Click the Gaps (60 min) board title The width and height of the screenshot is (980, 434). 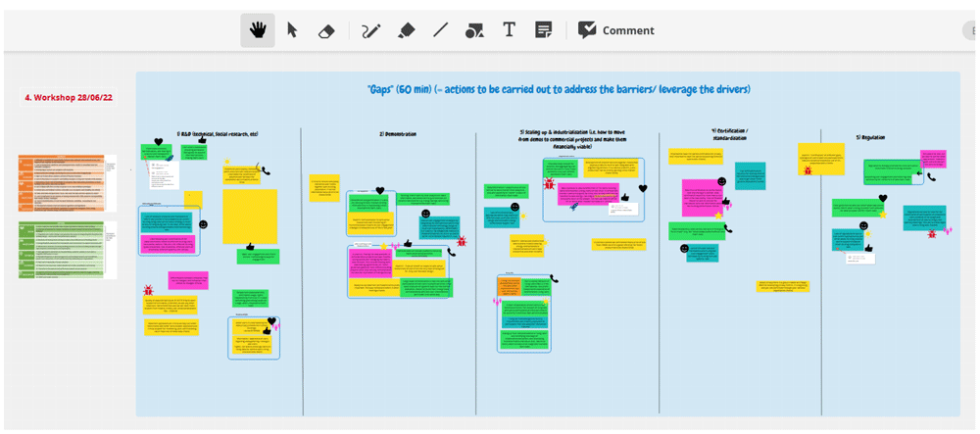559,89
